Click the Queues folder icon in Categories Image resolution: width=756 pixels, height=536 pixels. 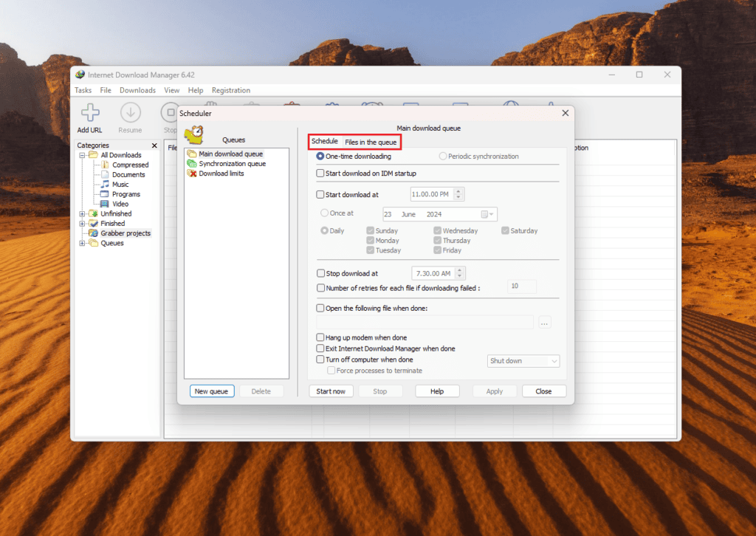pyautogui.click(x=94, y=243)
